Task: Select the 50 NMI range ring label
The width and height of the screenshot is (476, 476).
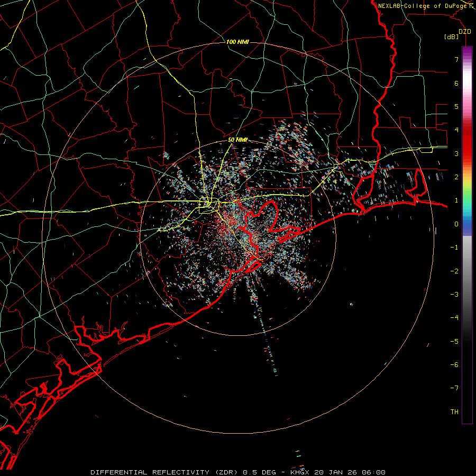Action: (237, 140)
